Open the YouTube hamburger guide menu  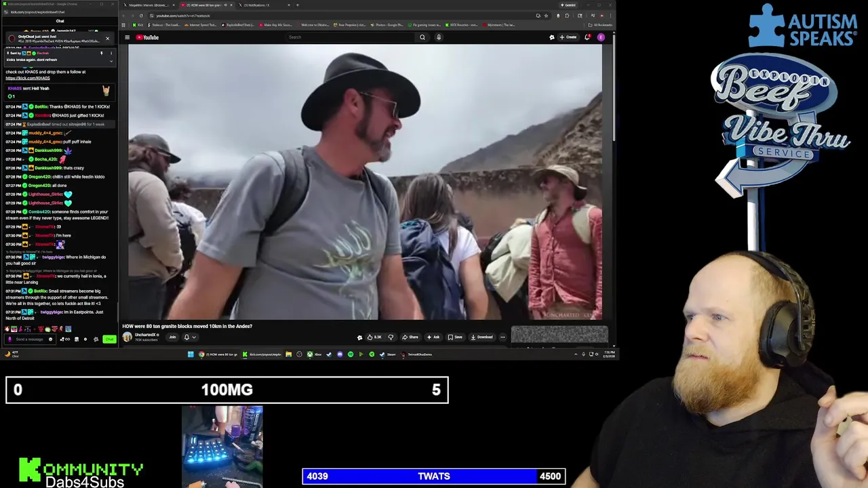(127, 37)
